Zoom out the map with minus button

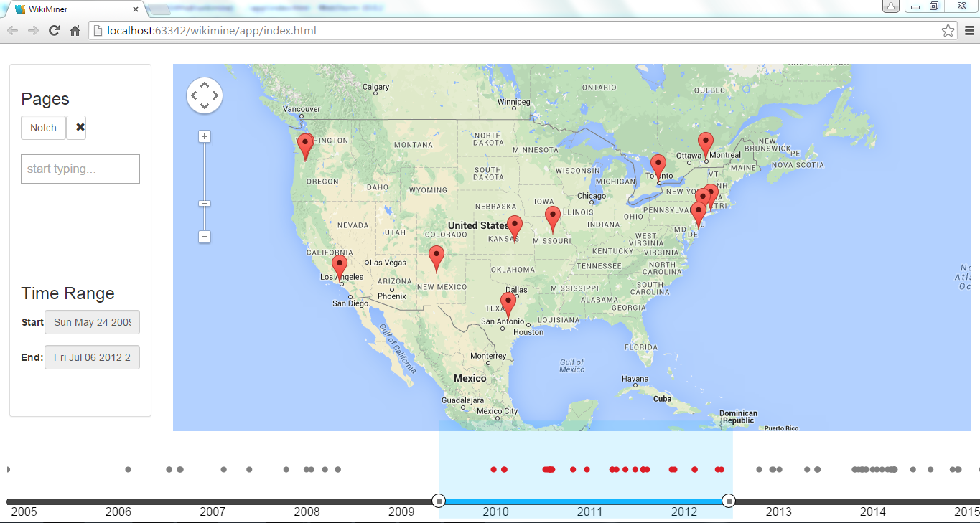(x=205, y=237)
